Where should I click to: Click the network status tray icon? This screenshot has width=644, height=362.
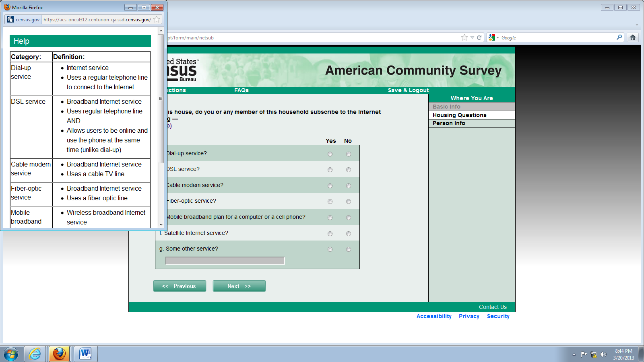(593, 354)
